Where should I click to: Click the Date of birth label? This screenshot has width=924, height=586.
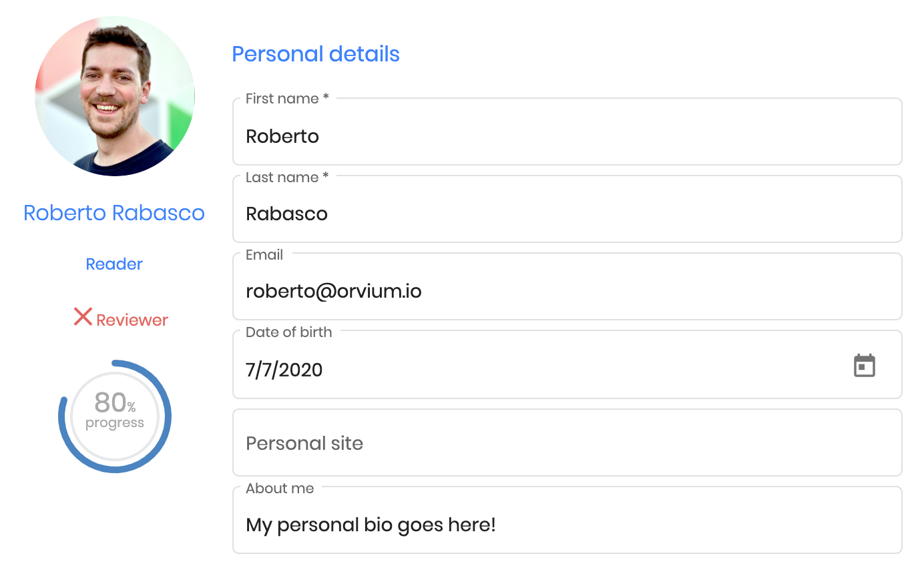click(288, 332)
